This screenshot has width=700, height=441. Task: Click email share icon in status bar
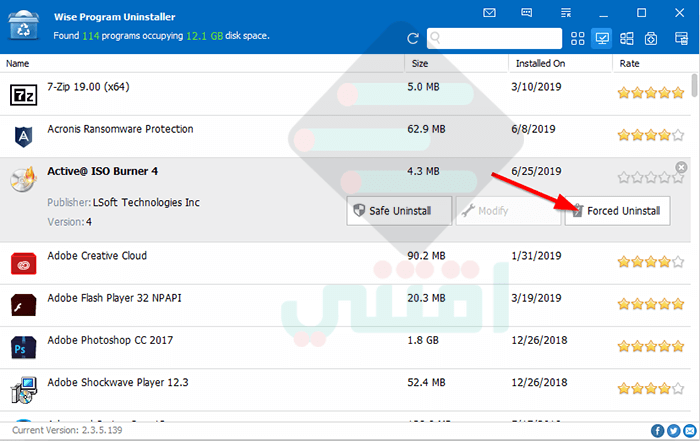tap(690, 431)
